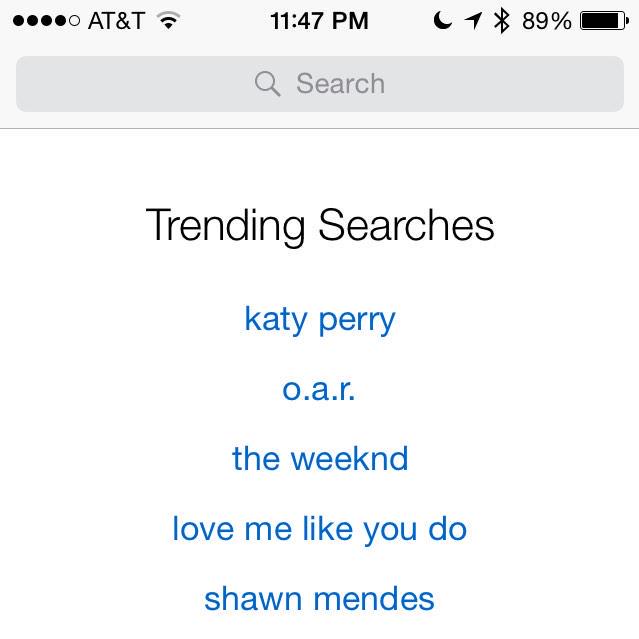Tap the battery level icon
The width and height of the screenshot is (639, 639).
pos(603,20)
